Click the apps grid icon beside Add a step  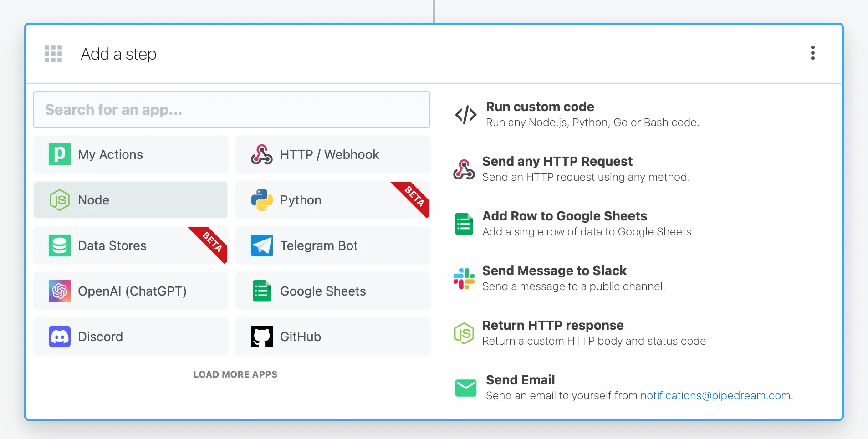coord(53,53)
